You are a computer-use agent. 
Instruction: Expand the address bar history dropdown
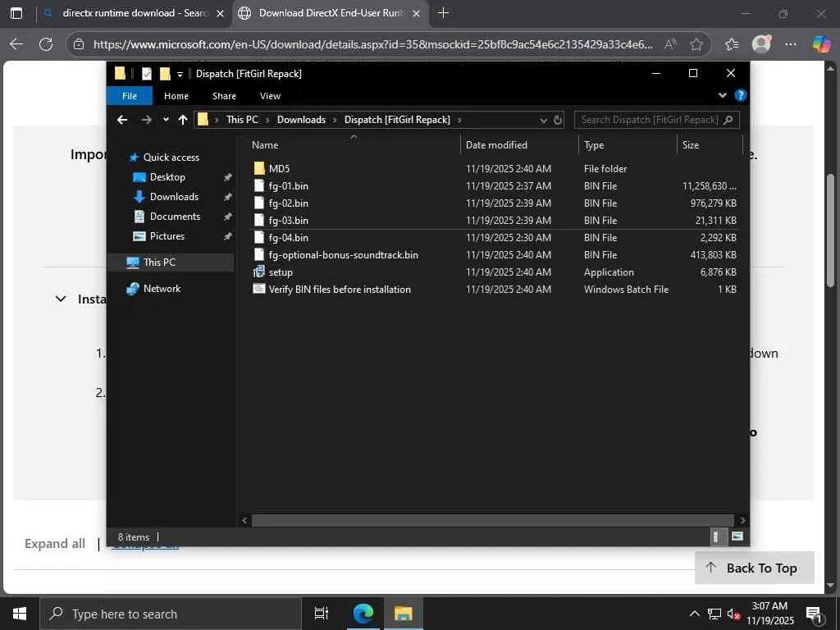pyautogui.click(x=543, y=120)
